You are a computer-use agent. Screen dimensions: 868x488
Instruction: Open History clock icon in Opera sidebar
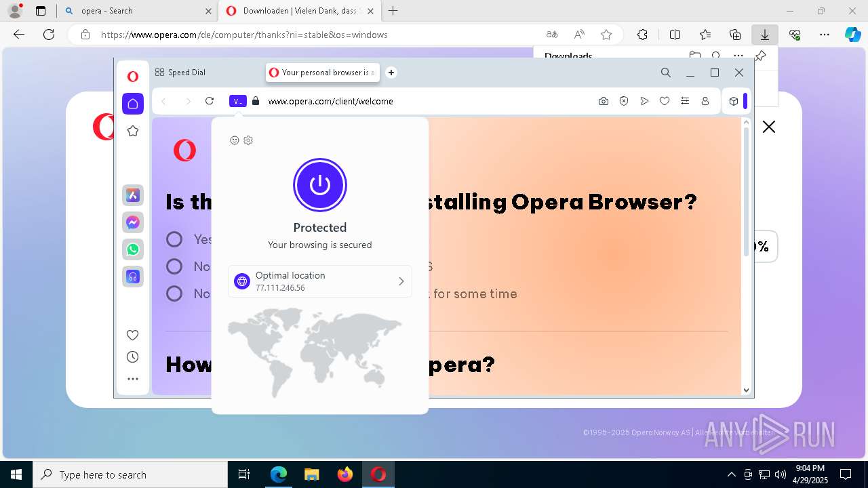pos(133,357)
